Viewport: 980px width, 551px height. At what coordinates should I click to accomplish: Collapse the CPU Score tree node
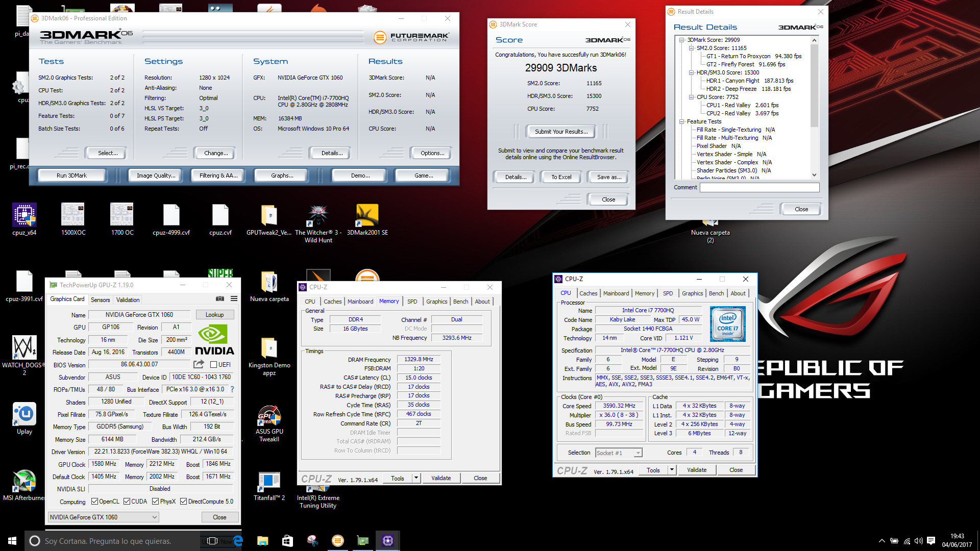pos(691,97)
